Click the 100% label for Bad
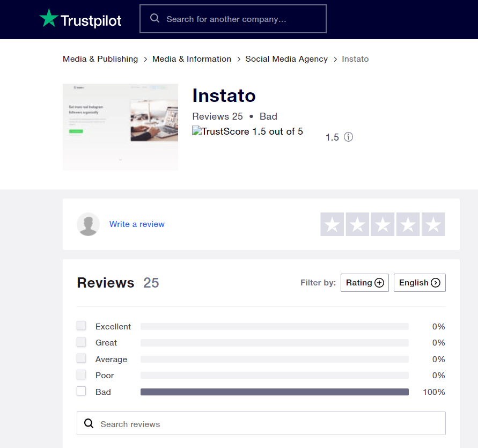Viewport: 478px width, 448px height. coord(434,392)
